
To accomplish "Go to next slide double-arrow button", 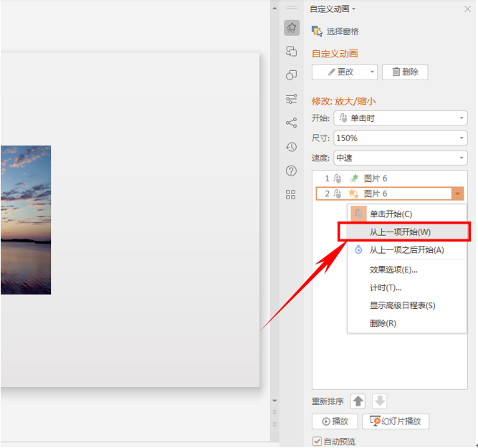I will (x=274, y=424).
